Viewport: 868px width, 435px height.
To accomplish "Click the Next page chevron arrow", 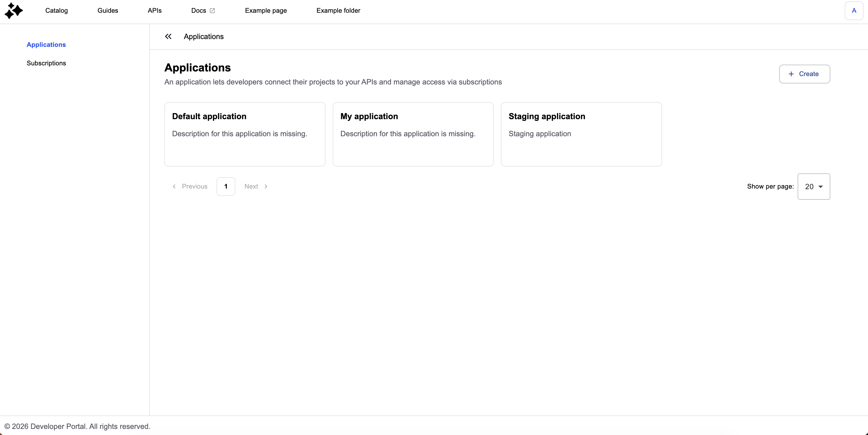I will [x=266, y=187].
